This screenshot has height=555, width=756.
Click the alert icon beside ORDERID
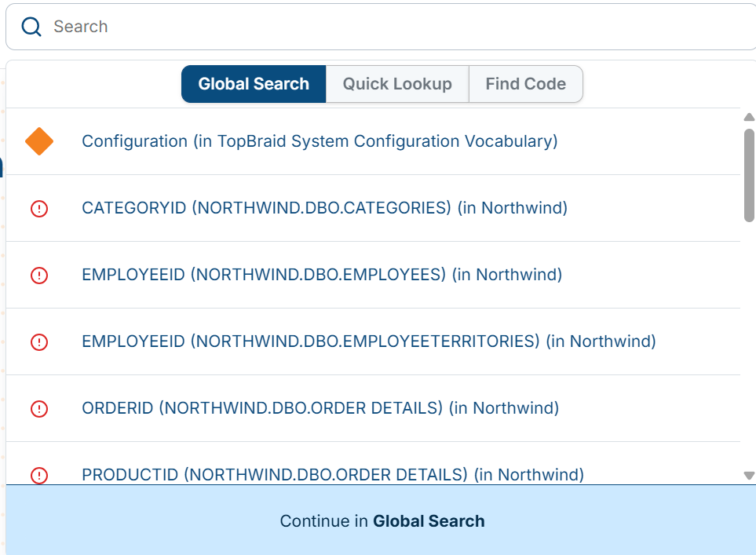(x=39, y=409)
